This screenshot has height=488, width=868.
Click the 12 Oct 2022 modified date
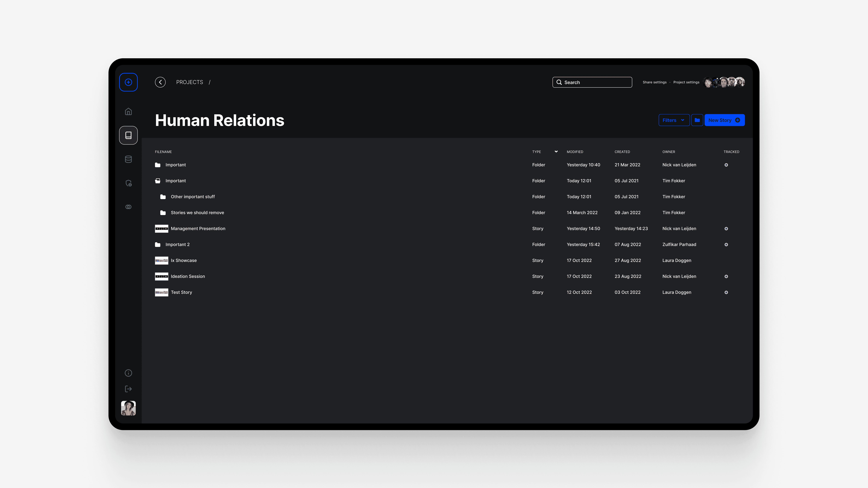point(579,292)
